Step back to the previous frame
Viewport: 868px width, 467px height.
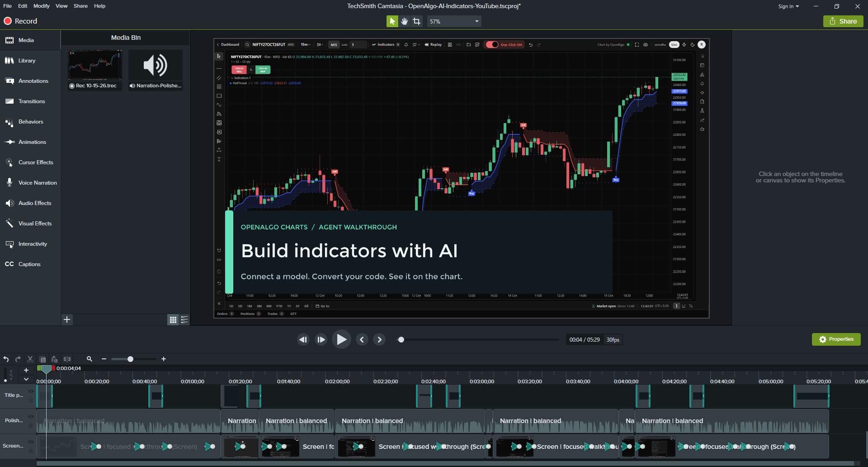tap(303, 339)
